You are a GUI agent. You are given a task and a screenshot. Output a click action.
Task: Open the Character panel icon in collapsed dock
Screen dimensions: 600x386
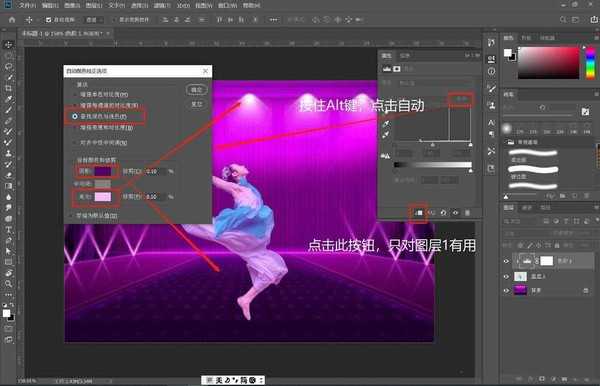click(x=491, y=123)
